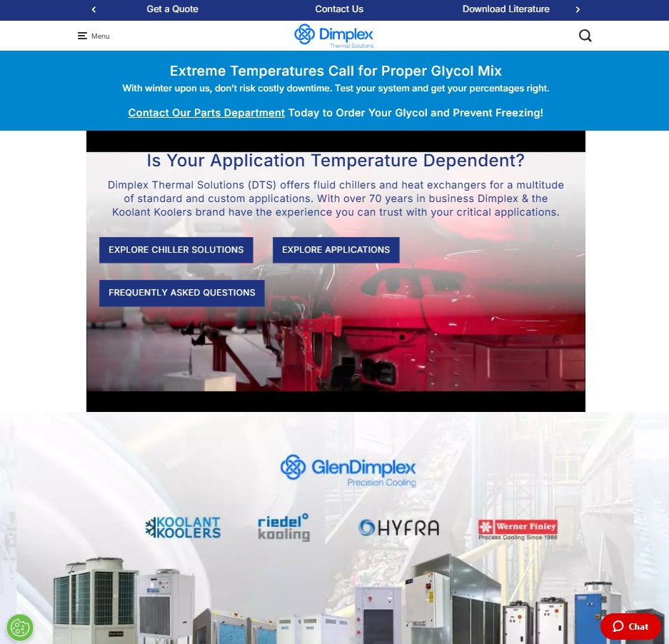Click the next arrow in top bar
This screenshot has height=644, width=669.
578,9
